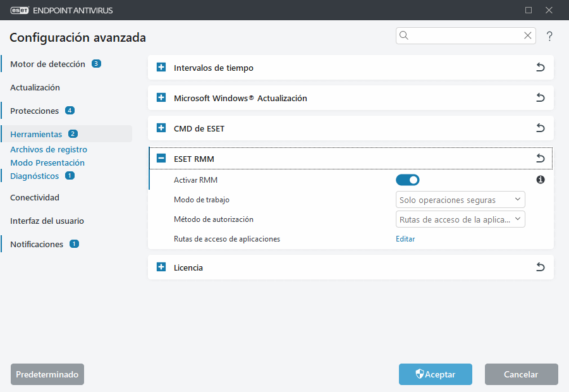Open Actualización category
The width and height of the screenshot is (569, 392).
coord(35,87)
